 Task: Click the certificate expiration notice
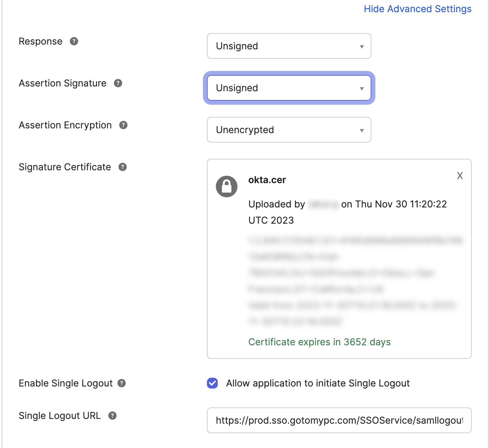point(319,342)
